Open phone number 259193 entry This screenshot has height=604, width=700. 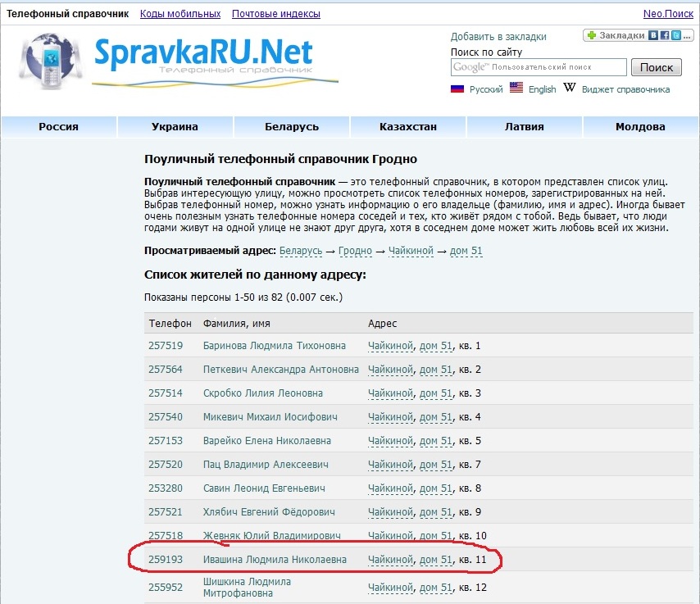[x=166, y=560]
